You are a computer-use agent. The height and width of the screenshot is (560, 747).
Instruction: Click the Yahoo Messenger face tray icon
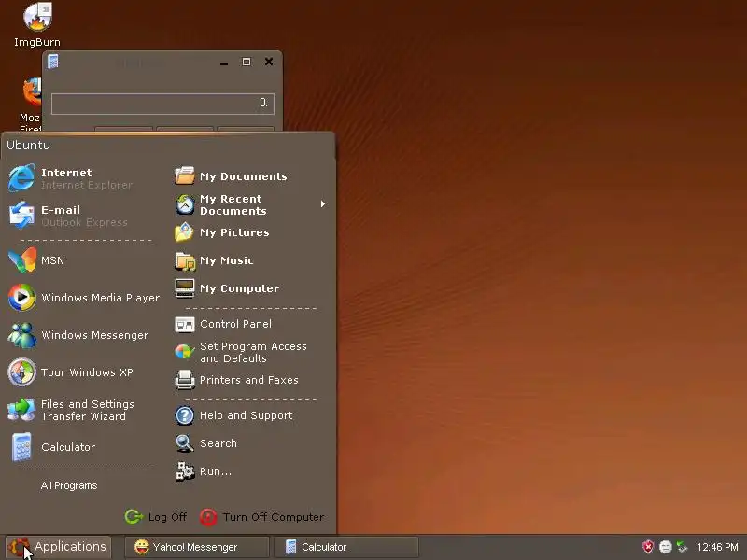[665, 547]
